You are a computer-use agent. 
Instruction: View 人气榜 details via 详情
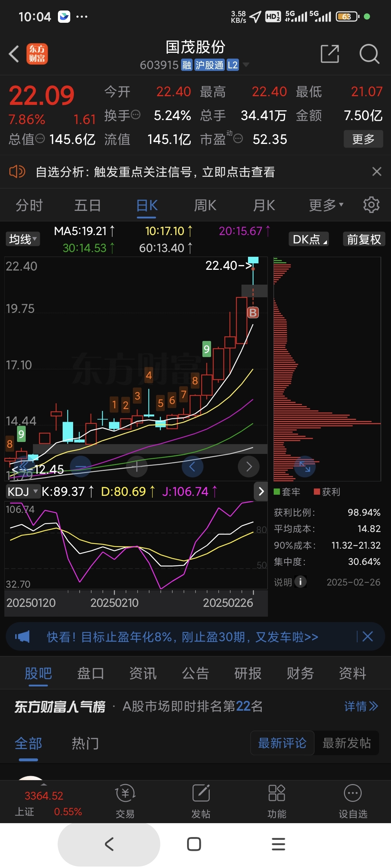(361, 706)
